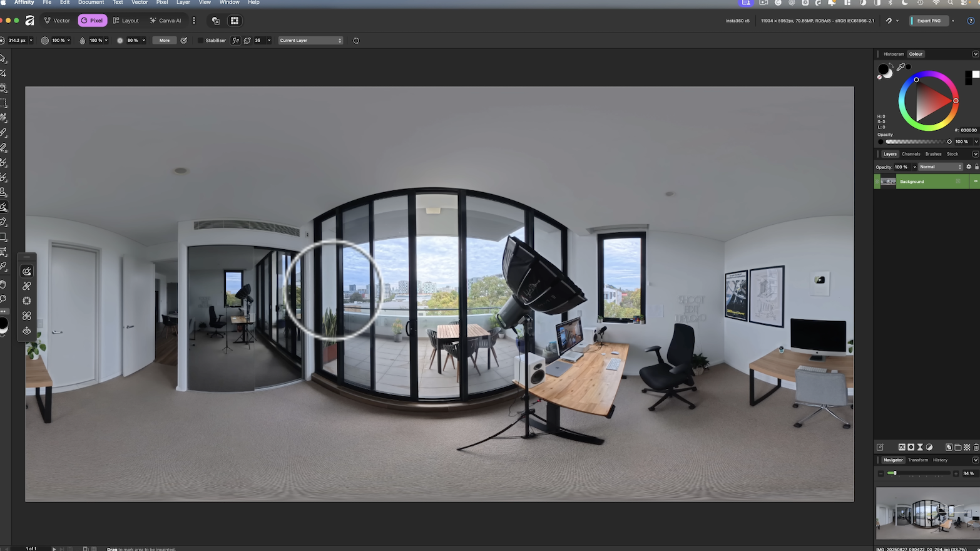
Task: Create layer group folder icon
Action: [x=958, y=447]
